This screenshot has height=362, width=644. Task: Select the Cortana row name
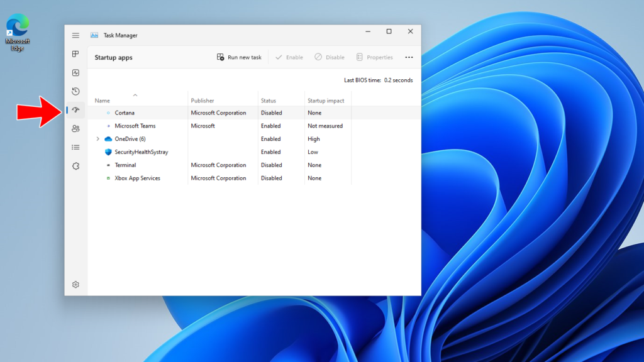click(x=125, y=113)
